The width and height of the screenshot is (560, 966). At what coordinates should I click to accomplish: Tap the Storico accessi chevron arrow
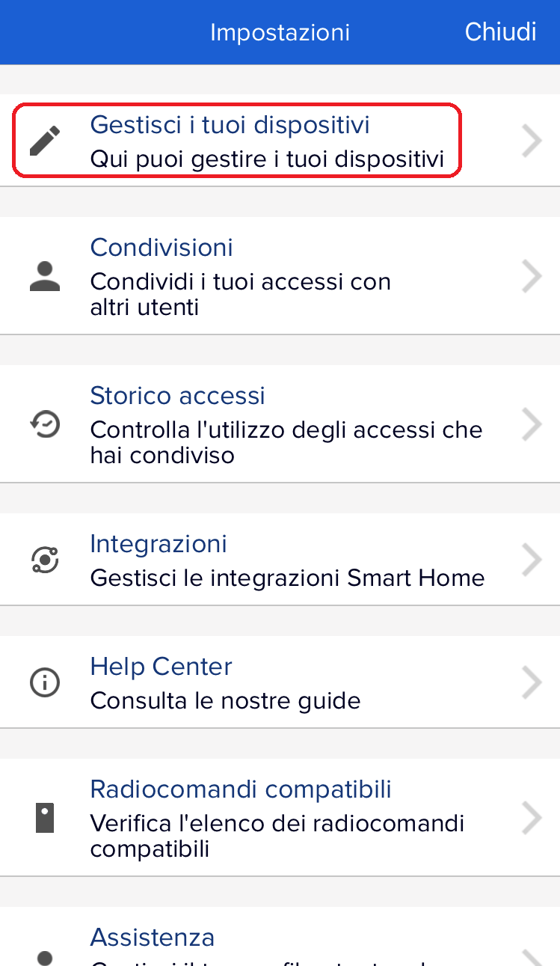click(531, 424)
